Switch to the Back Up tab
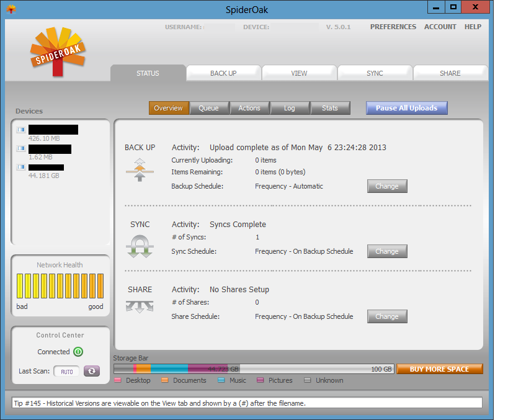 [223, 73]
